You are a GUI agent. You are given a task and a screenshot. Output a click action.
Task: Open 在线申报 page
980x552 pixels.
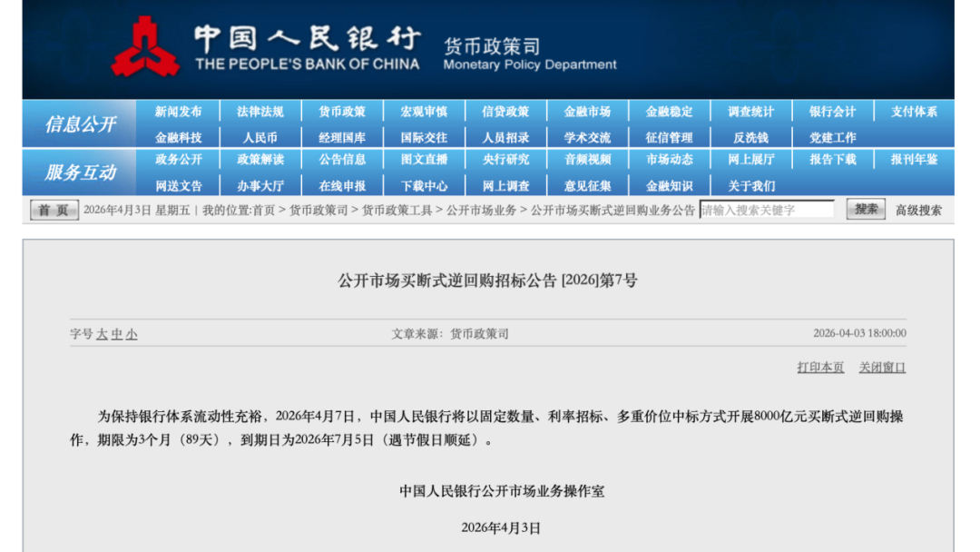click(342, 186)
